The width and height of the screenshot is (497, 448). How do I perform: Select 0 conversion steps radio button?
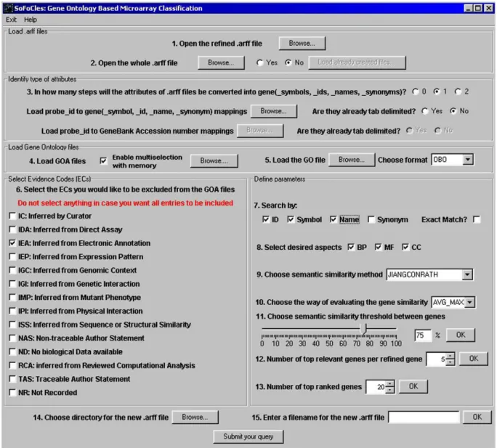[x=416, y=91]
